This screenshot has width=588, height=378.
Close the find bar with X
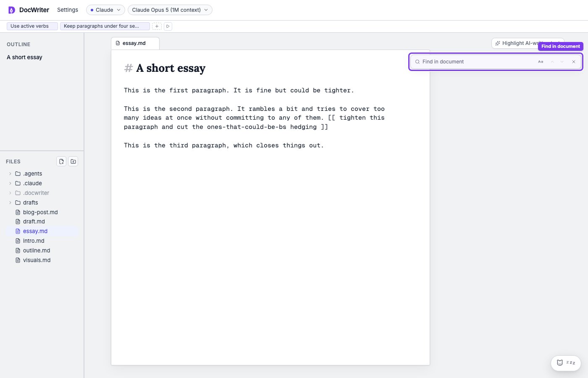[574, 62]
